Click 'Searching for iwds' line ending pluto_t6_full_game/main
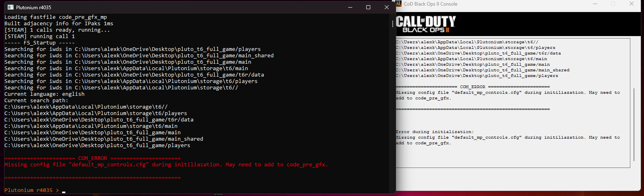Screen dimensions: 644x196 coord(128,62)
